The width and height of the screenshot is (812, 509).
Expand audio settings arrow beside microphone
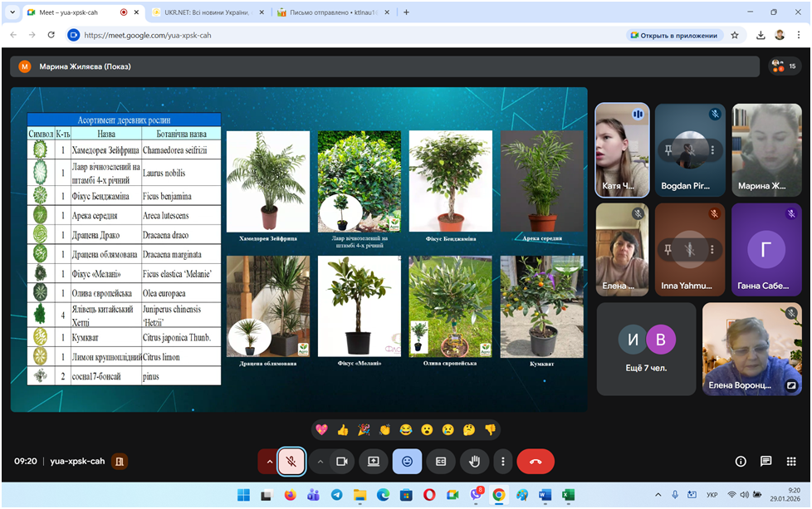click(269, 461)
